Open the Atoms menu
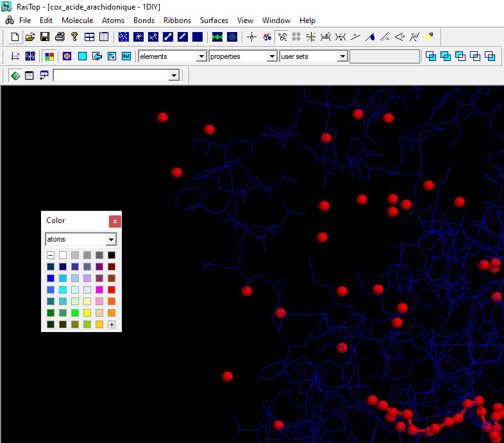 [x=113, y=21]
